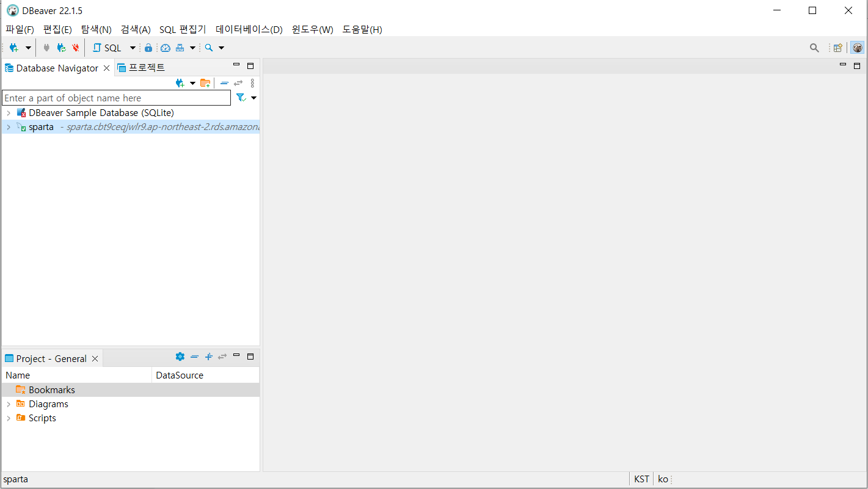This screenshot has height=489, width=868.
Task: Toggle Link with Editor in Project panel
Action: point(222,357)
